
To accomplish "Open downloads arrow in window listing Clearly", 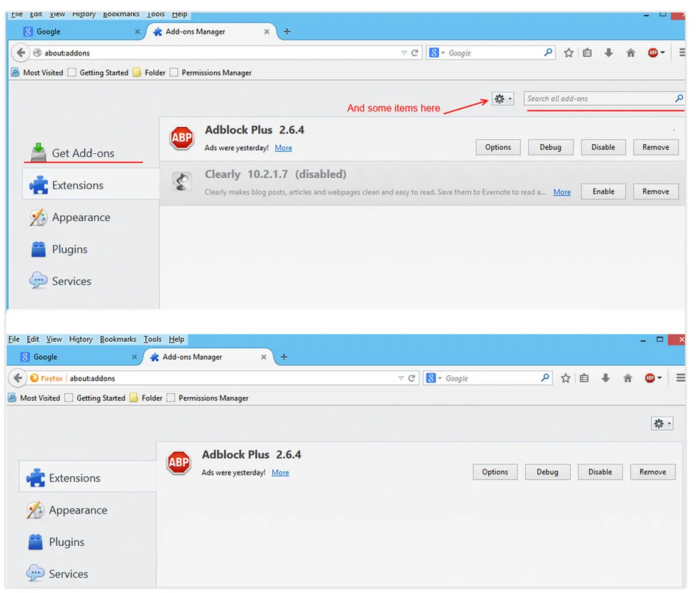I will [x=608, y=53].
